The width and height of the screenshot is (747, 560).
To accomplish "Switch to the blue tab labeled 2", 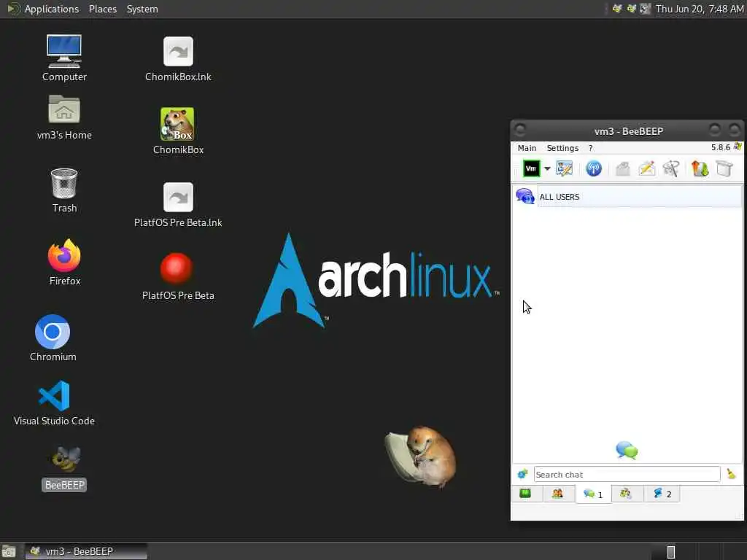I will tap(662, 494).
